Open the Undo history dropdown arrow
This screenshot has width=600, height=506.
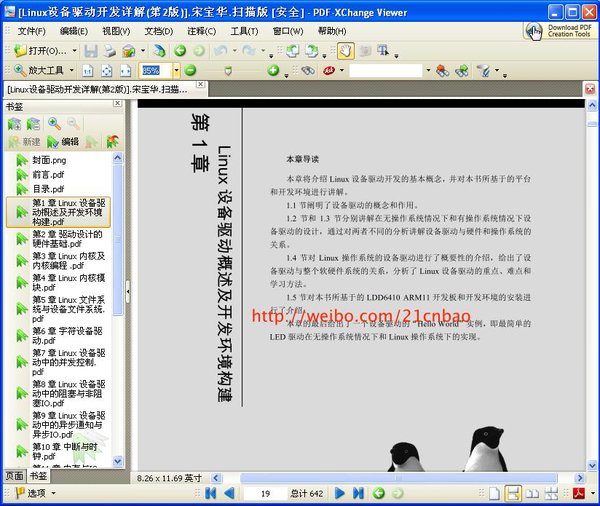click(235, 51)
